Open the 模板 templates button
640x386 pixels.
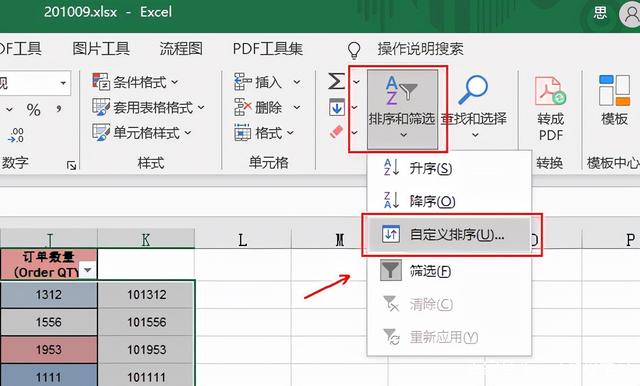coord(614,100)
